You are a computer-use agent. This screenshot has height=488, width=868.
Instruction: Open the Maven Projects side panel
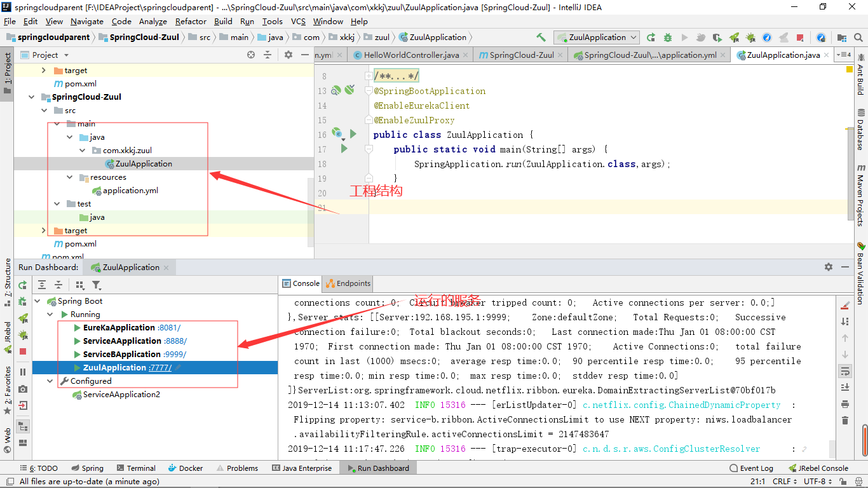[x=860, y=195]
